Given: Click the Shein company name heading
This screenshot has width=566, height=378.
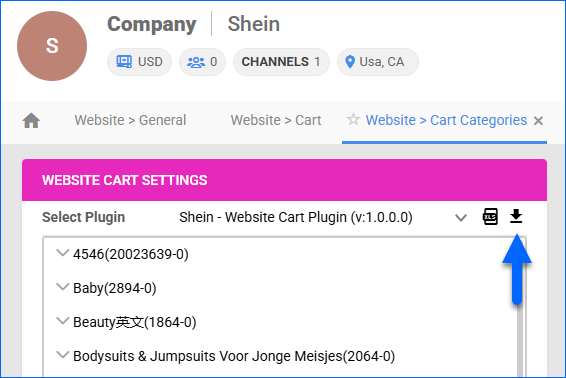Looking at the screenshot, I should tap(253, 24).
